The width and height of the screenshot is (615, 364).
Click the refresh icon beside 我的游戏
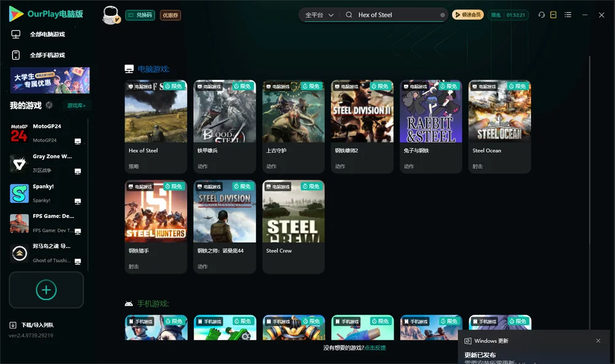tap(49, 105)
